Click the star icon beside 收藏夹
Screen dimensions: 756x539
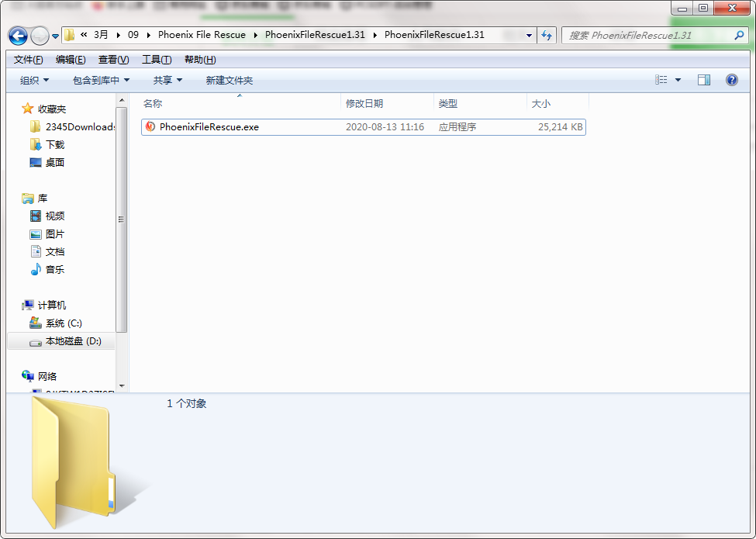pyautogui.click(x=27, y=109)
